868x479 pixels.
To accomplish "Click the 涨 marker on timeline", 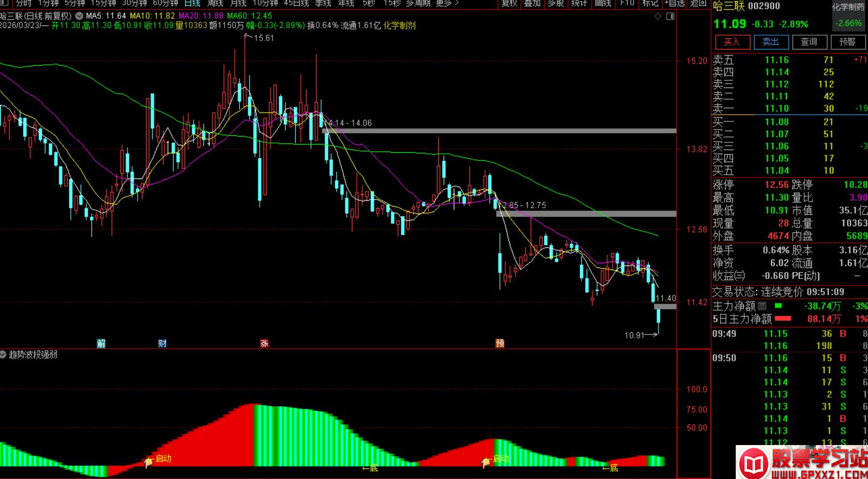I will pyautogui.click(x=264, y=343).
